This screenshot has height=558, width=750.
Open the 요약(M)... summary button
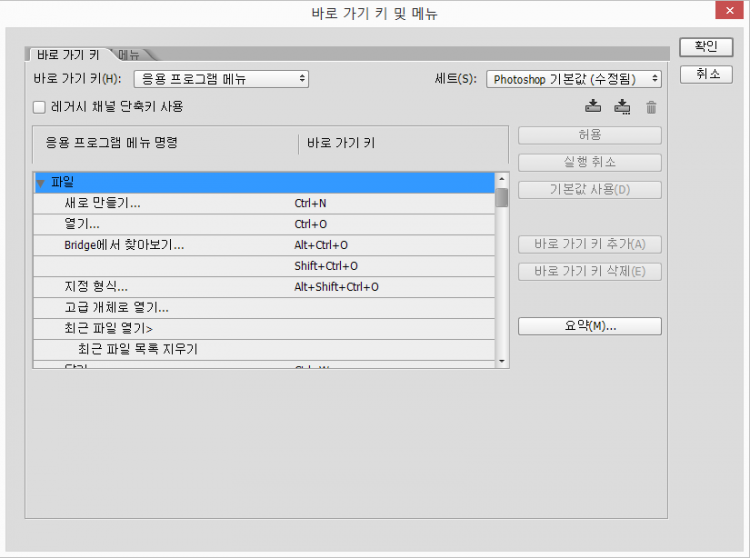point(589,326)
